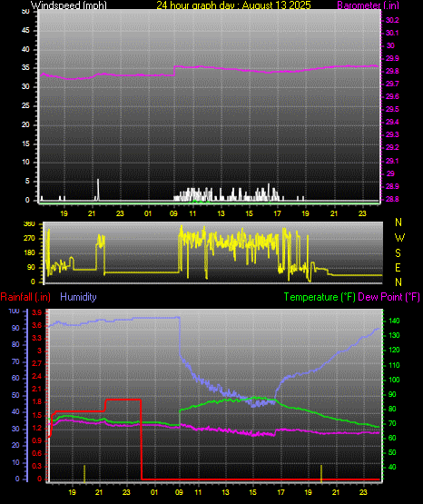Image resolution: width=423 pixels, height=504 pixels.
Task: Click the wind direction scale value "360"
Action: click(x=29, y=224)
